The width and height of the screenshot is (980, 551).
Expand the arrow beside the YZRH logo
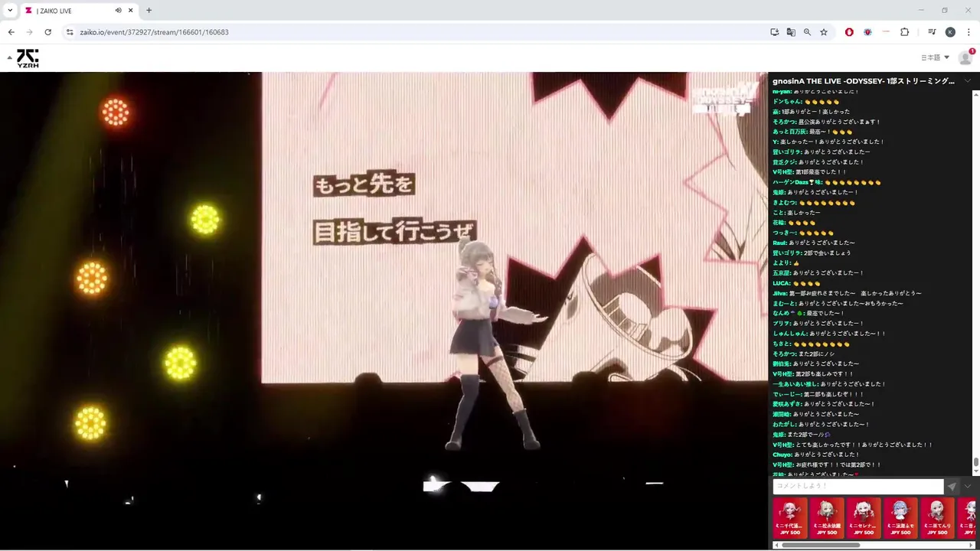9,57
